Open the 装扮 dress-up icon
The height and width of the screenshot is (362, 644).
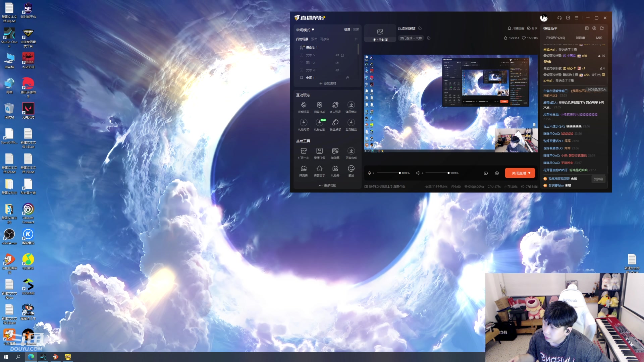(351, 169)
